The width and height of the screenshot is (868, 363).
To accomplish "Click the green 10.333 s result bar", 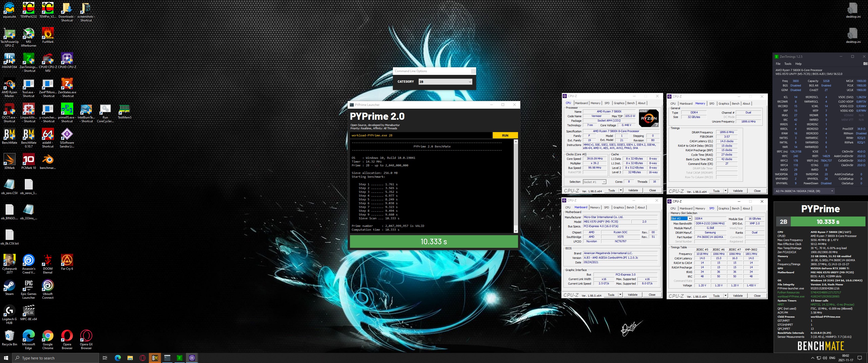I will pyautogui.click(x=434, y=241).
